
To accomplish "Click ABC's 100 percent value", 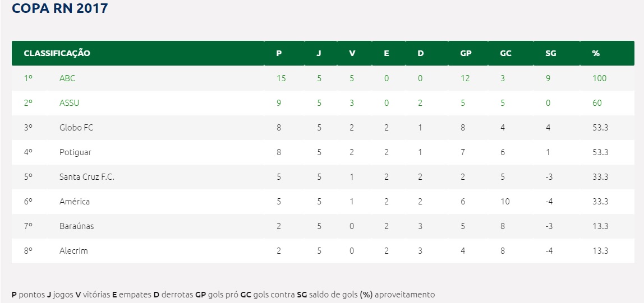I will (600, 78).
